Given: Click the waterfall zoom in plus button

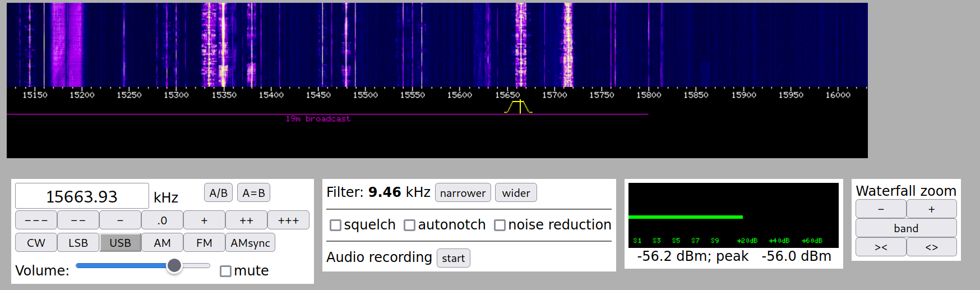Looking at the screenshot, I should click(x=931, y=209).
